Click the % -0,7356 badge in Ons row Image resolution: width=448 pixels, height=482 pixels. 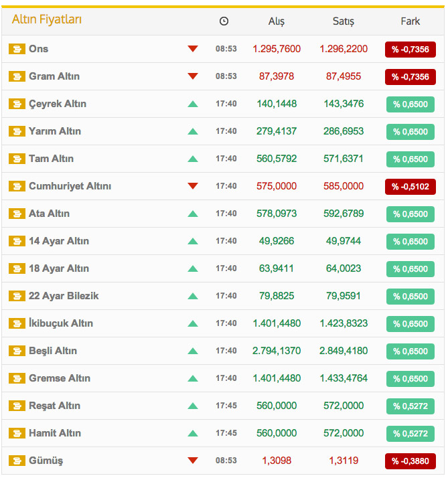(410, 49)
